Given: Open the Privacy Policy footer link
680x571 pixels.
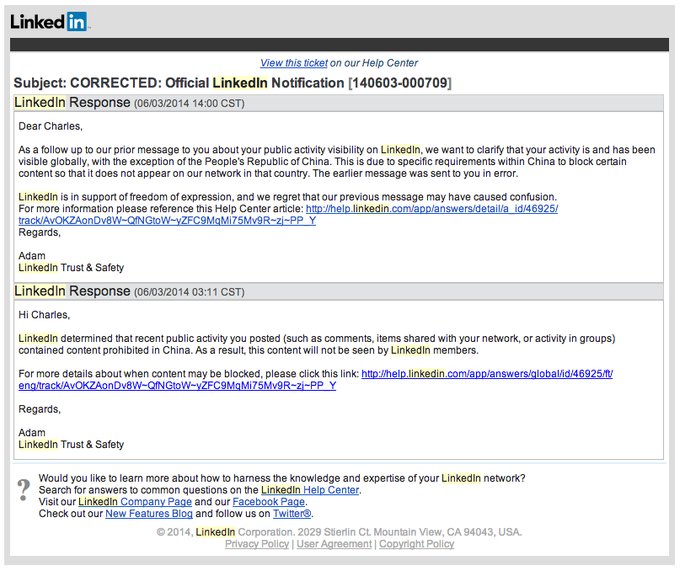Looking at the screenshot, I should tap(257, 544).
